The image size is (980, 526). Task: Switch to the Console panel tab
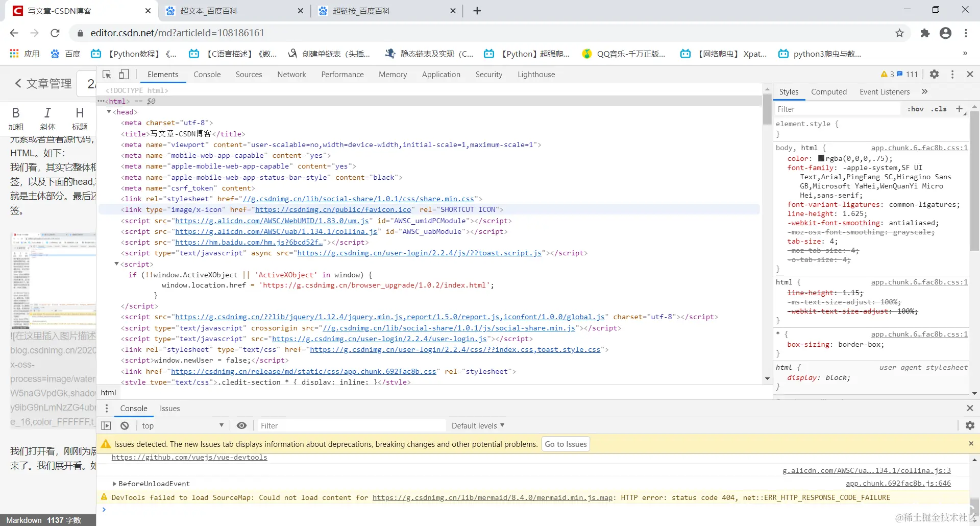click(x=207, y=74)
